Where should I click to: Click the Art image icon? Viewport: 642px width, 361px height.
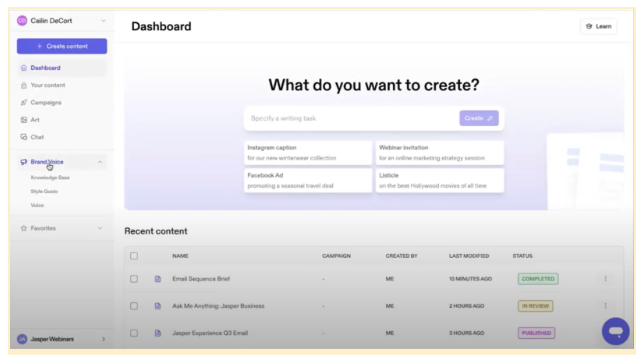(24, 120)
